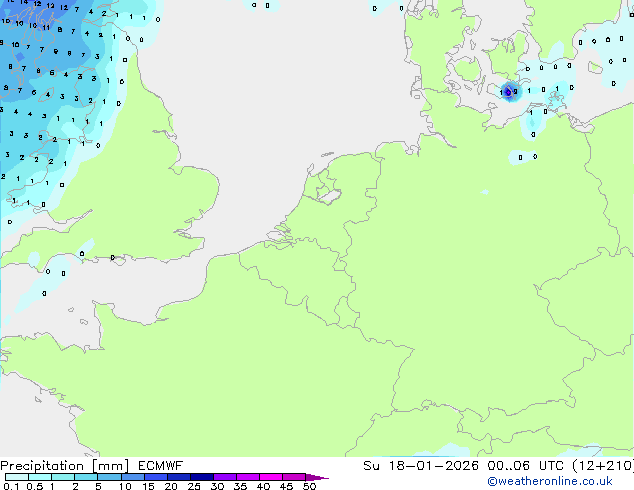
Task: Click the "[mm]" unit label
Action: click(x=111, y=466)
